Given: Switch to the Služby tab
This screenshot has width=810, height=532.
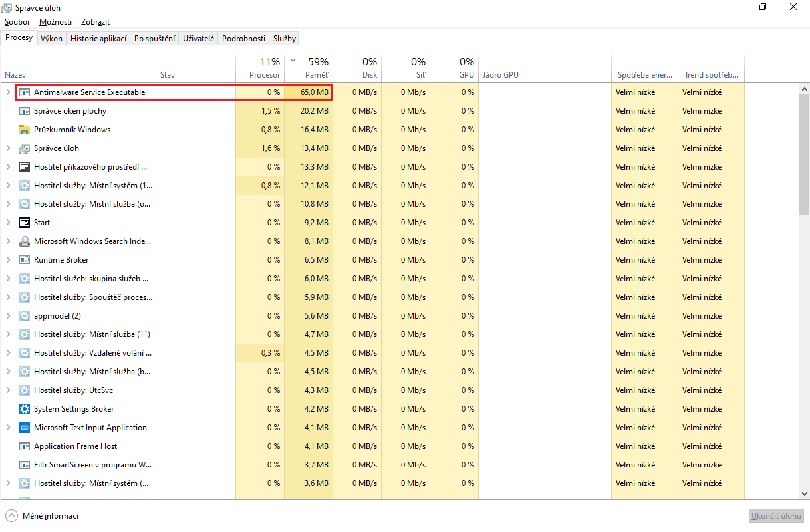Looking at the screenshot, I should click(284, 39).
